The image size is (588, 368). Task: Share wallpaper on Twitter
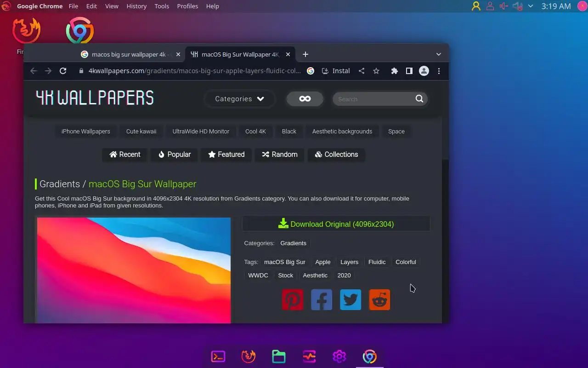click(x=351, y=299)
